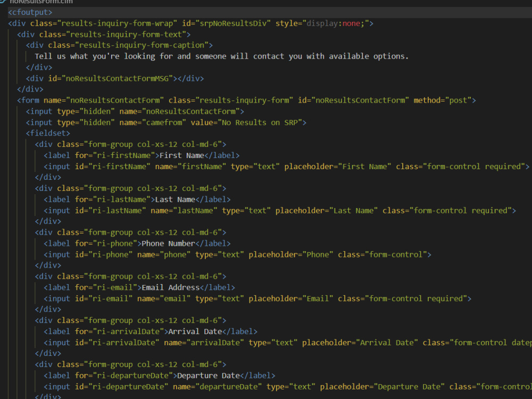Click the name="arrivalDate" attribute
The width and height of the screenshot is (532, 399).
[204, 343]
